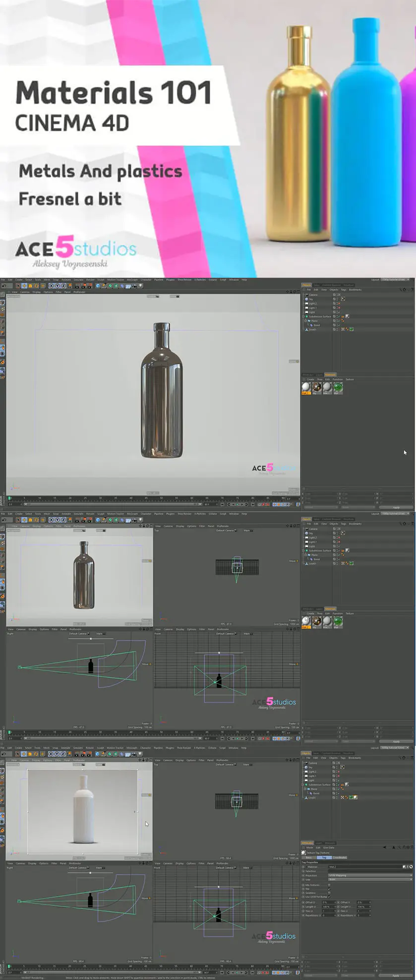Collapse Subdivision Surface expander in the single-viewport Object Manager
Image resolution: width=416 pixels, height=980 pixels.
coord(303,316)
